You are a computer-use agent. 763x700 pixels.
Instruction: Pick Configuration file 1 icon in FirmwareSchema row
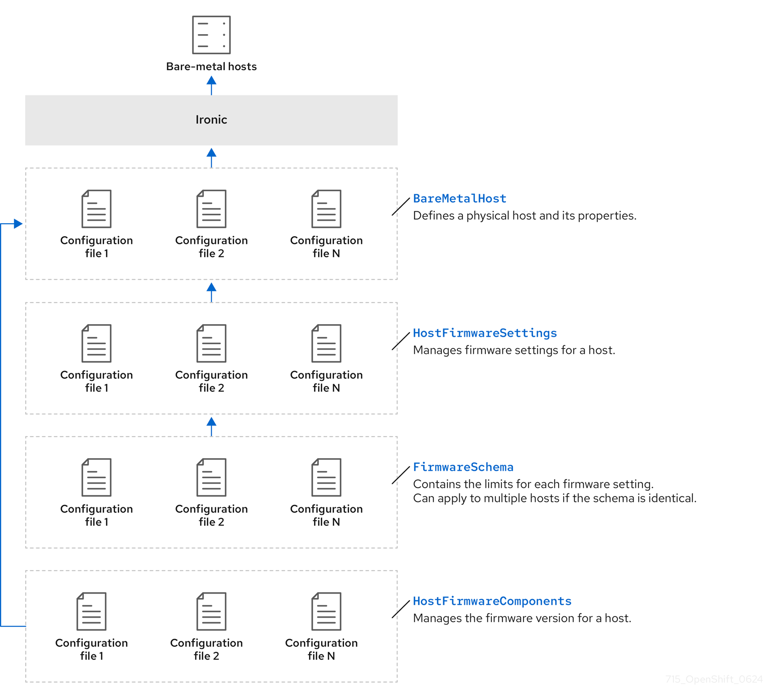[x=96, y=477]
